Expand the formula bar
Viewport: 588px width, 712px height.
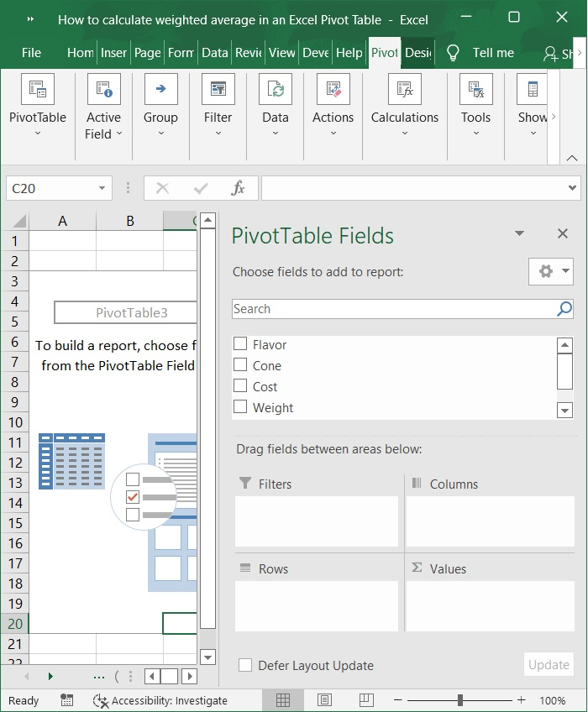[572, 187]
